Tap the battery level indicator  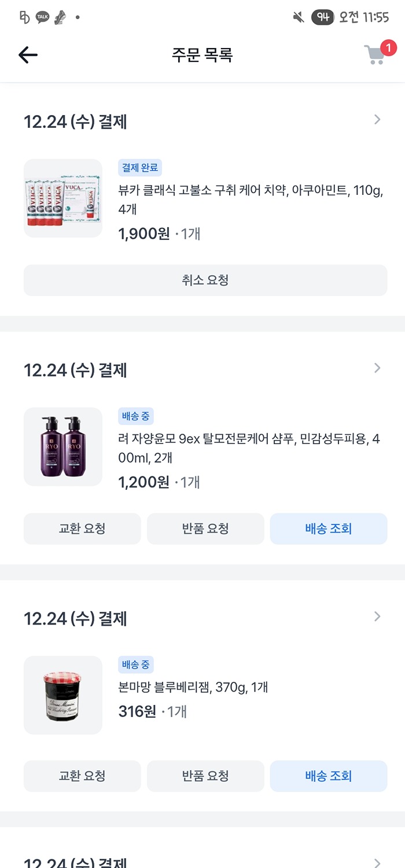pos(323,17)
